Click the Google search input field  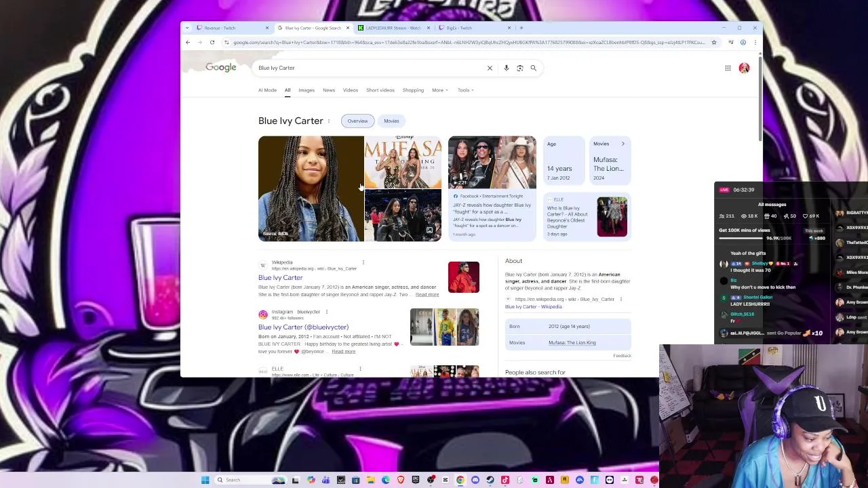pos(370,68)
